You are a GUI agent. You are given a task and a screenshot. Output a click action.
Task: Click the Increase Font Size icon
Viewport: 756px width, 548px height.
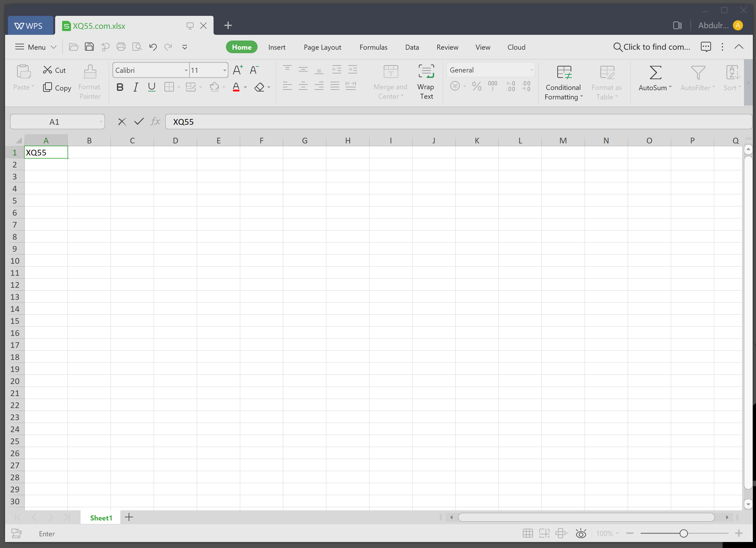pyautogui.click(x=237, y=70)
